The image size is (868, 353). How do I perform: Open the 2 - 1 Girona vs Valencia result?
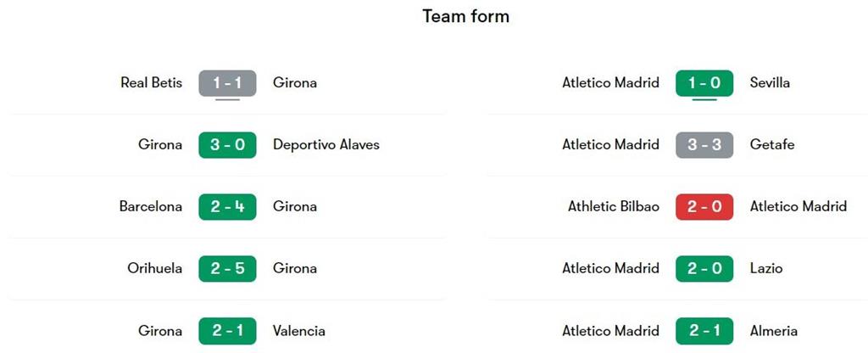click(227, 331)
